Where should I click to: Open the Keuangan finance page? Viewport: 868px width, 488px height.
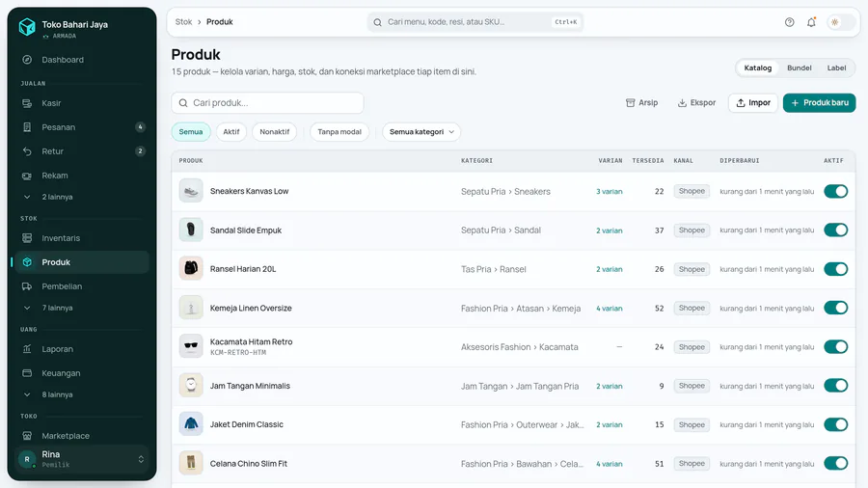[82, 373]
